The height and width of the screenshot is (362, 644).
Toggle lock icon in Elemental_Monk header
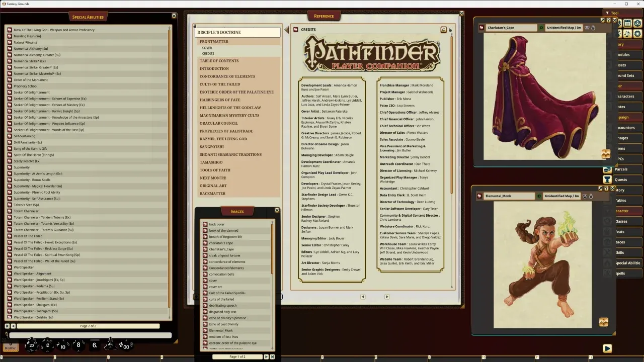(x=591, y=196)
